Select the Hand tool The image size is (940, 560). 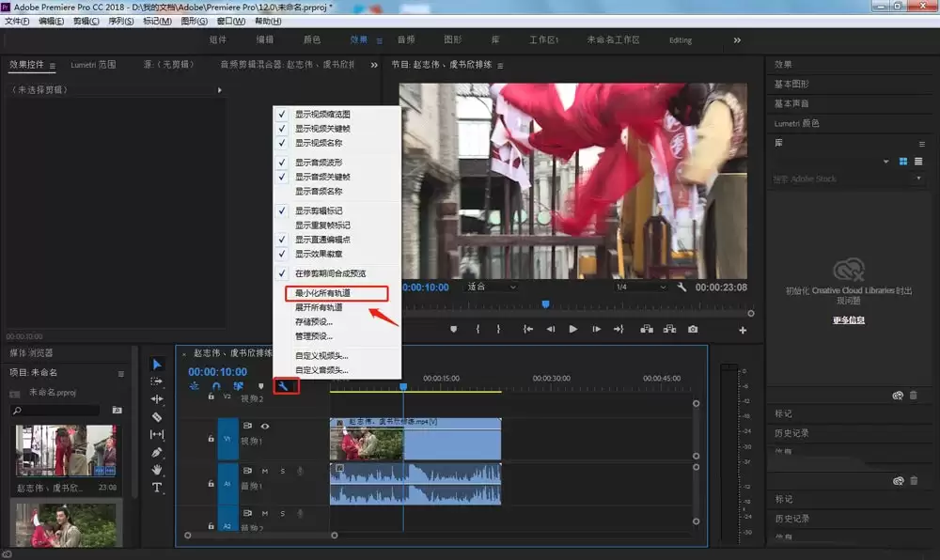[x=157, y=470]
